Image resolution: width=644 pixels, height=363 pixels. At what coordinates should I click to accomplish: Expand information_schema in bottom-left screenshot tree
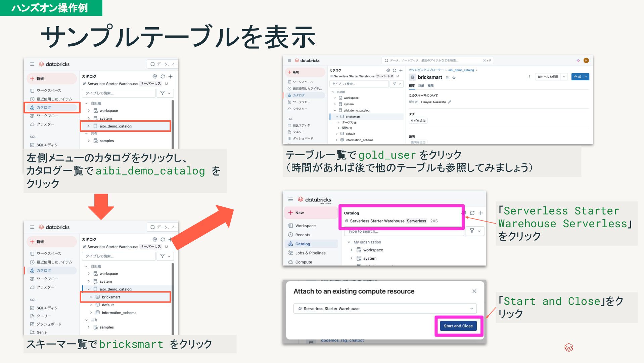(x=91, y=313)
